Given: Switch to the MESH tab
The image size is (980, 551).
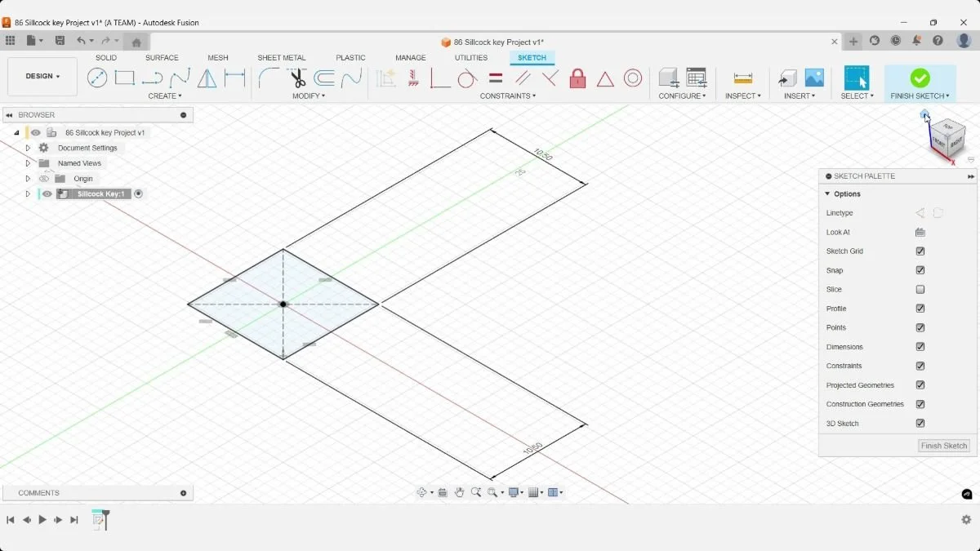Looking at the screenshot, I should point(218,58).
